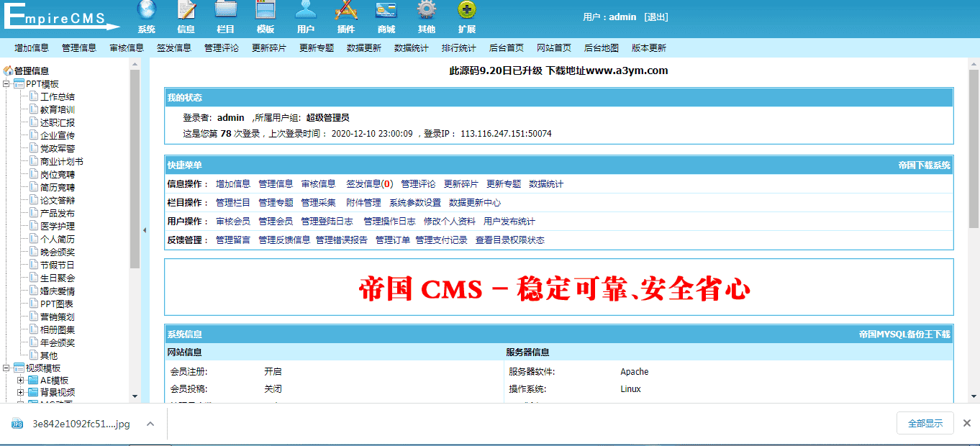The width and height of the screenshot is (980, 446).
Task: Click the PPT模板 category icon
Action: click(x=19, y=84)
